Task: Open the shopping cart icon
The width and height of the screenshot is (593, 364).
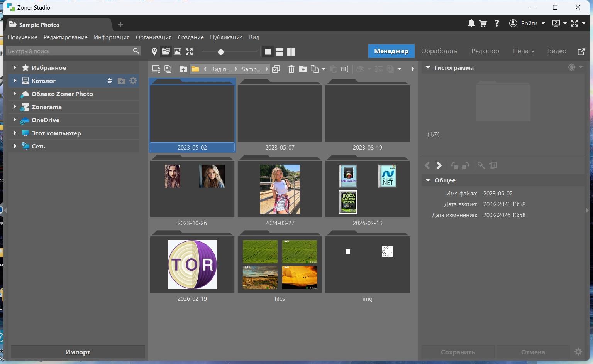Action: [483, 24]
